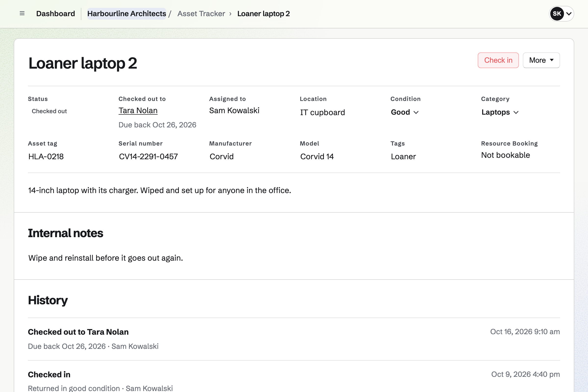Viewport: 588px width, 392px height.
Task: Click the Corvid 14 model value
Action: [x=317, y=157]
